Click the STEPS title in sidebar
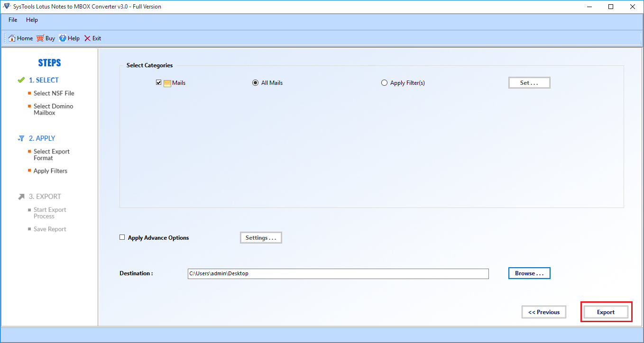 click(x=49, y=63)
